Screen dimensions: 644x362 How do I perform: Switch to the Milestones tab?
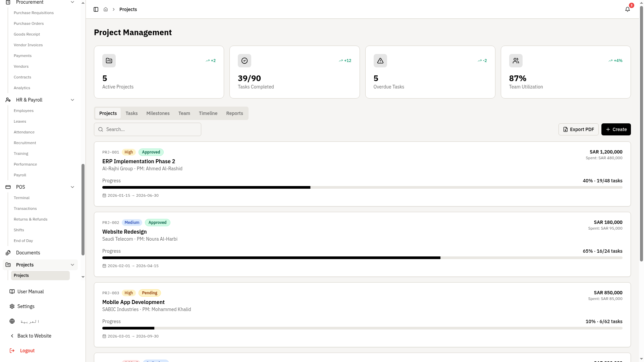tap(158, 113)
